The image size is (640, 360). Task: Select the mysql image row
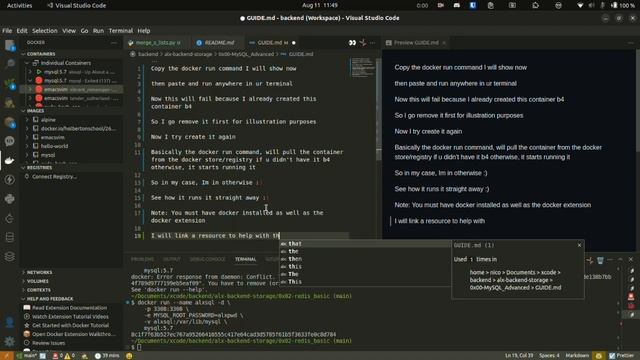point(71,155)
